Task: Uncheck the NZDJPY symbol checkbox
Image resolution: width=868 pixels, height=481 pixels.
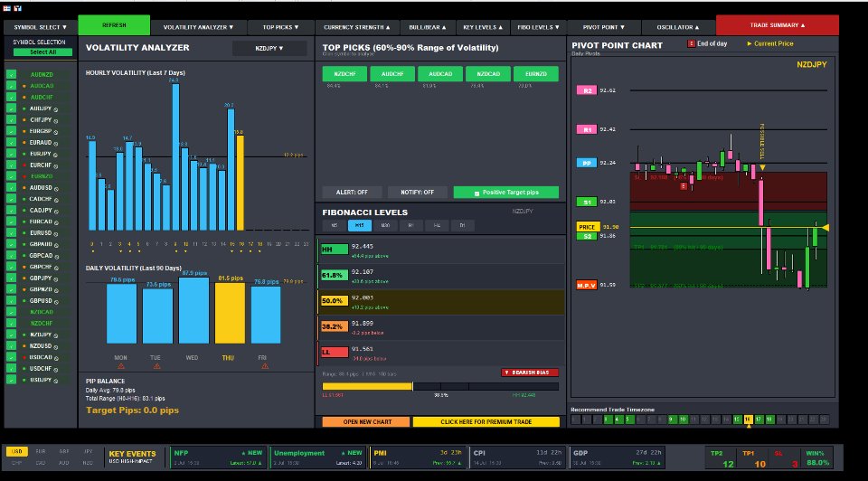Action: (x=11, y=335)
